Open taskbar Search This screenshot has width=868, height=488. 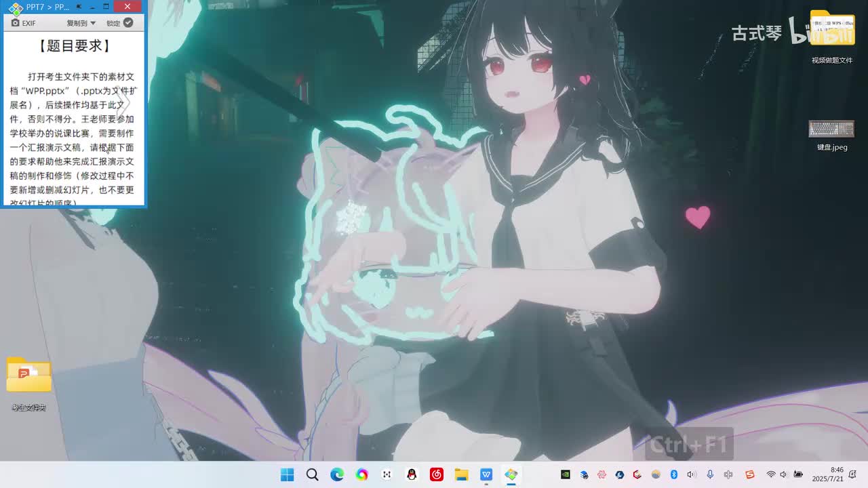click(312, 474)
